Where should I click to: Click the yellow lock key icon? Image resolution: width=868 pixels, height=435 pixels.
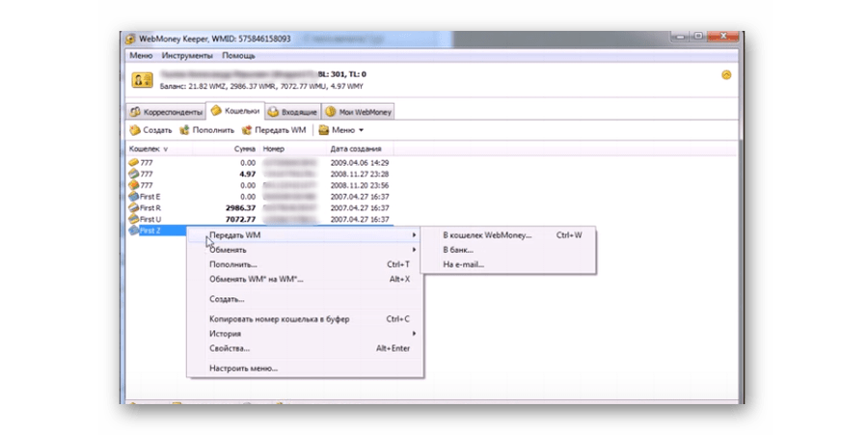pyautogui.click(x=140, y=79)
